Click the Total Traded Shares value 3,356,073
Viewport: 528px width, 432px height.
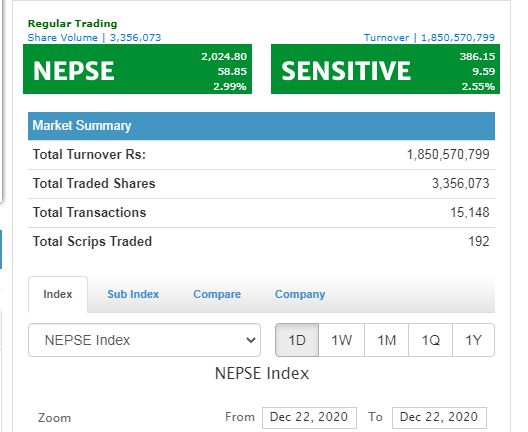pyautogui.click(x=461, y=184)
